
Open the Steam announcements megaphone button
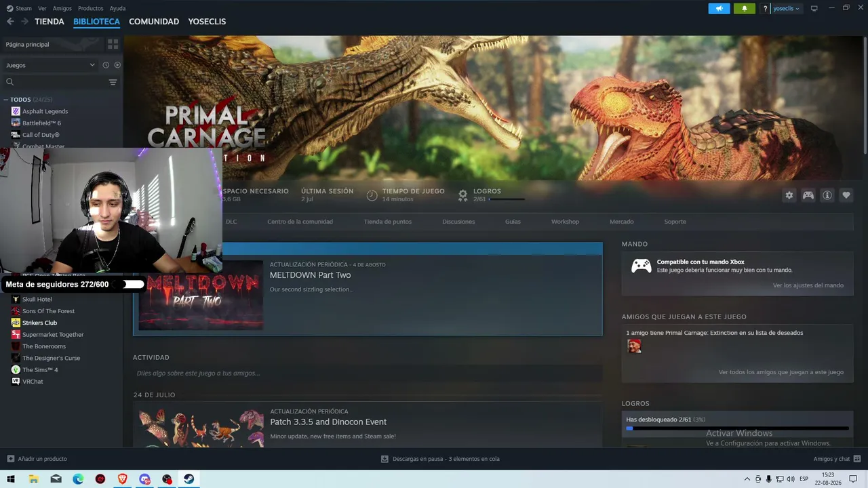[x=719, y=8]
